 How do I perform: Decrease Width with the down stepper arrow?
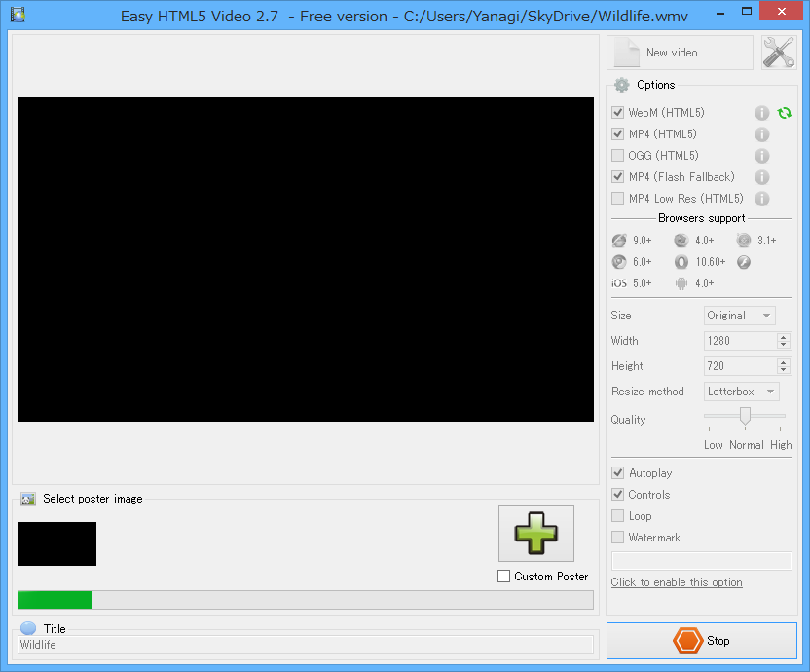click(x=784, y=345)
